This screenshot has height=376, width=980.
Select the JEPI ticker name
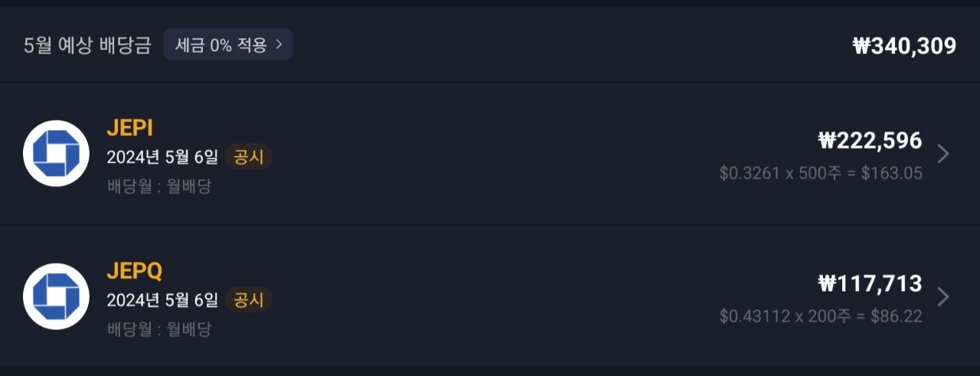(x=130, y=128)
